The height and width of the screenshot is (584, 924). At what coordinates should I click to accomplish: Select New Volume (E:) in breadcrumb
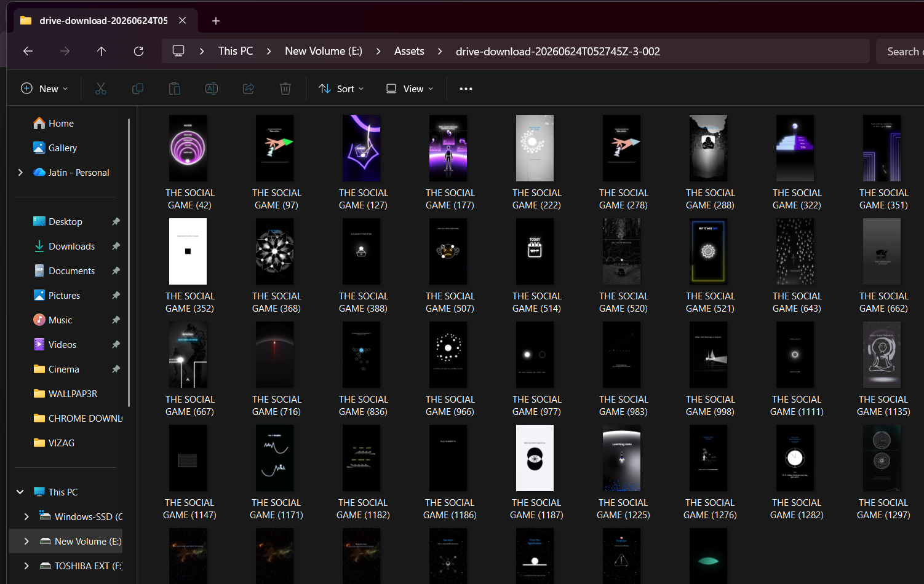324,51
